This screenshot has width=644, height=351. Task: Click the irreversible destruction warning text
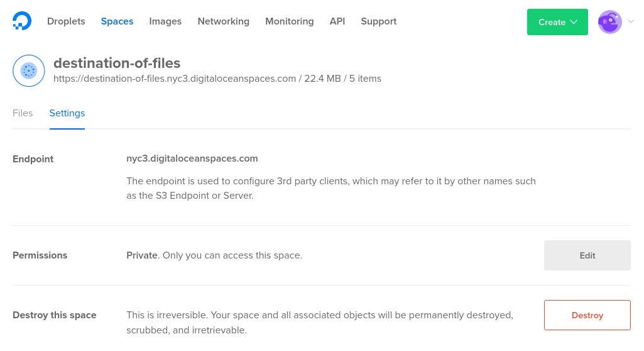coord(320,323)
